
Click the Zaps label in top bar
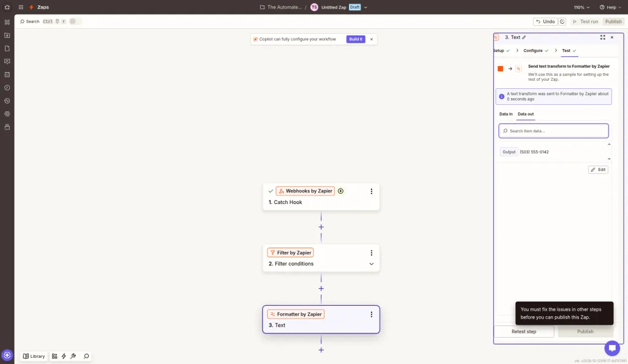pos(43,7)
